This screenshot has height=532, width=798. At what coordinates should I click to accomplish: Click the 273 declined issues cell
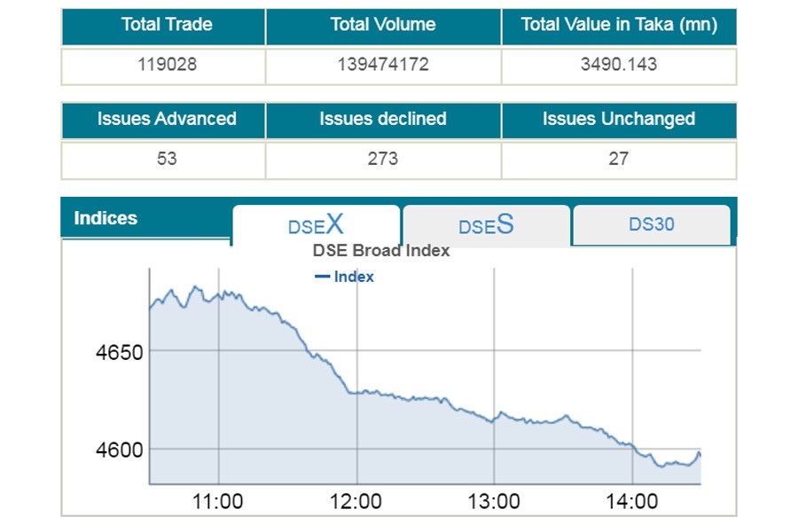point(383,159)
